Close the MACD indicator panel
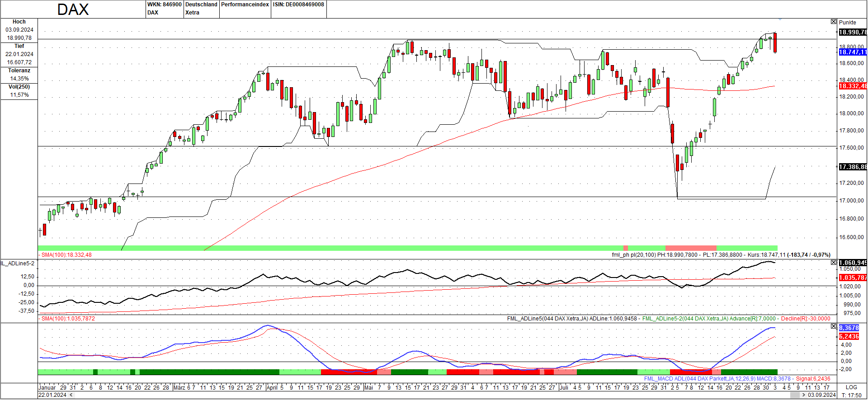Image resolution: width=868 pixels, height=400 pixels. (834, 326)
